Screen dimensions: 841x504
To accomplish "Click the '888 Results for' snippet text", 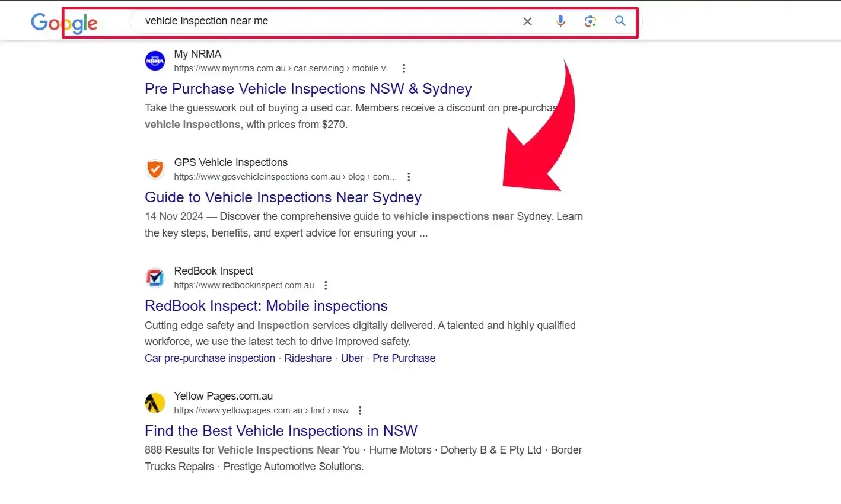I will 180,450.
